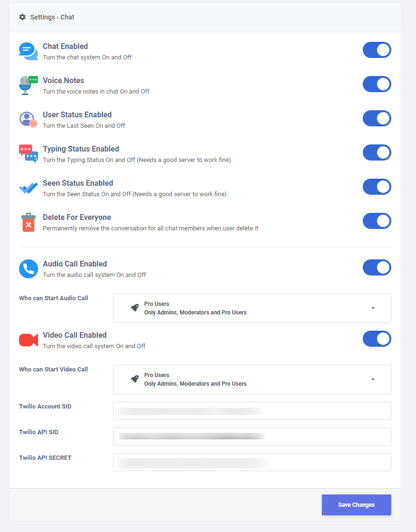
Task: Disable the Video Call Enabled toggle
Action: (377, 339)
